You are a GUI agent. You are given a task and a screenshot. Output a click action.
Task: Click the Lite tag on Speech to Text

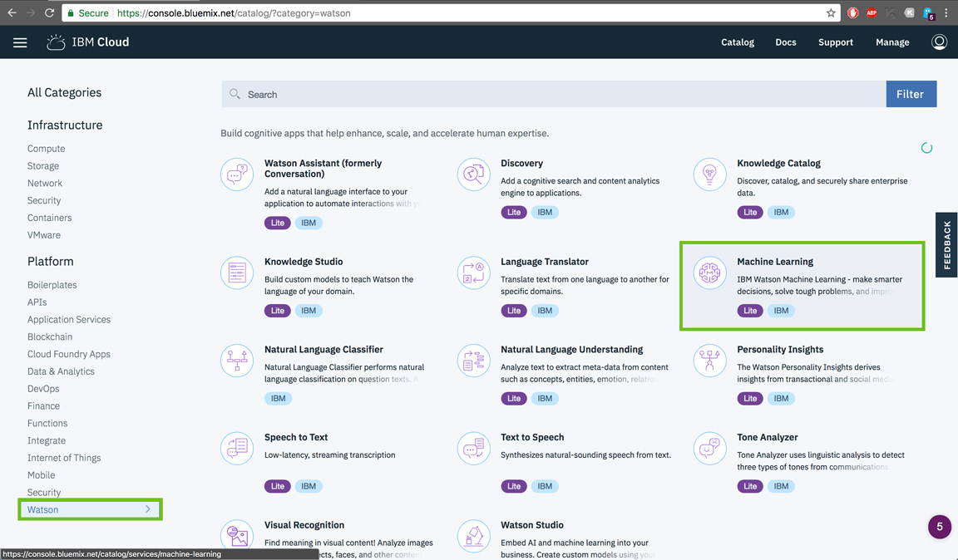click(x=278, y=487)
